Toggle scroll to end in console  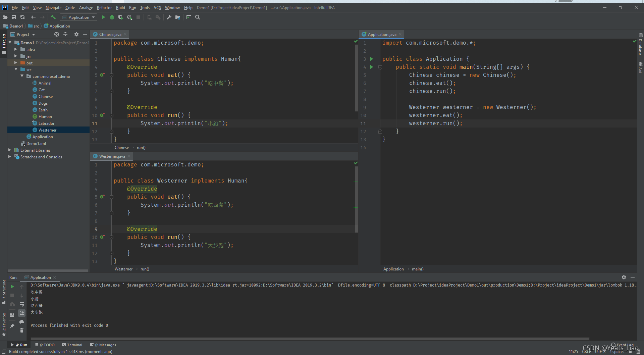point(22,313)
